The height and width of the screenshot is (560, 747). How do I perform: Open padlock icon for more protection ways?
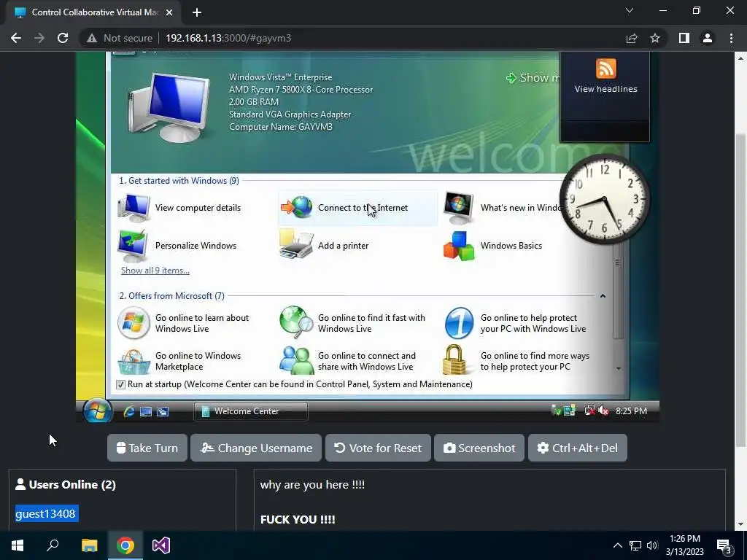454,360
